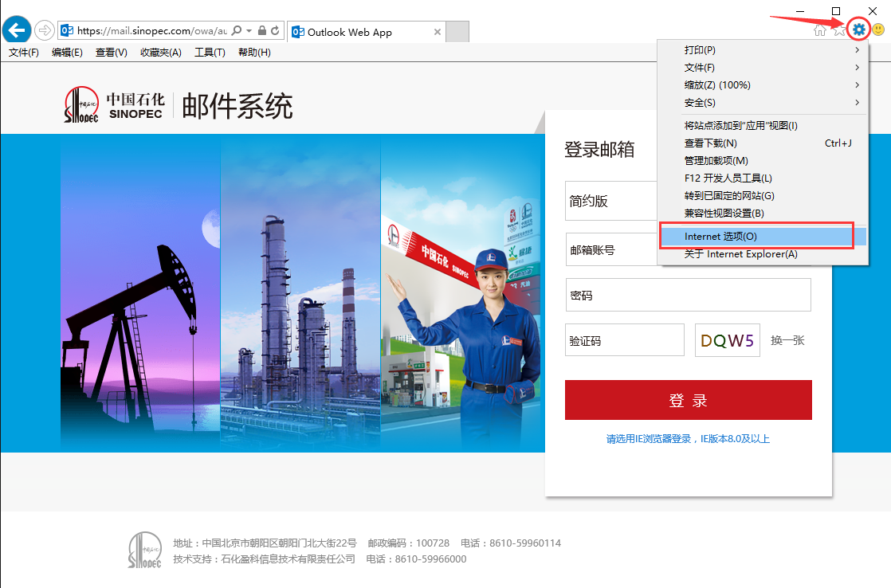The height and width of the screenshot is (588, 891).
Task: Click the red 登录 button
Action: coord(688,400)
